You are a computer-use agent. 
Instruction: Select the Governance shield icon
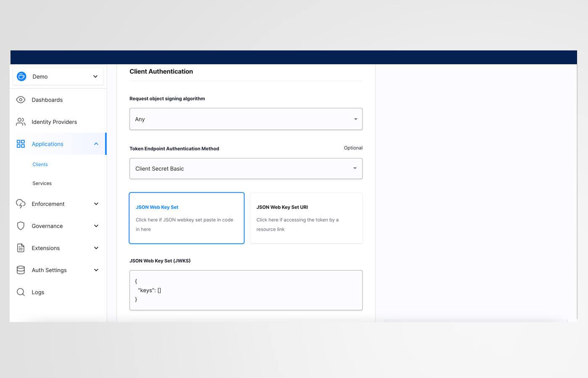(21, 226)
